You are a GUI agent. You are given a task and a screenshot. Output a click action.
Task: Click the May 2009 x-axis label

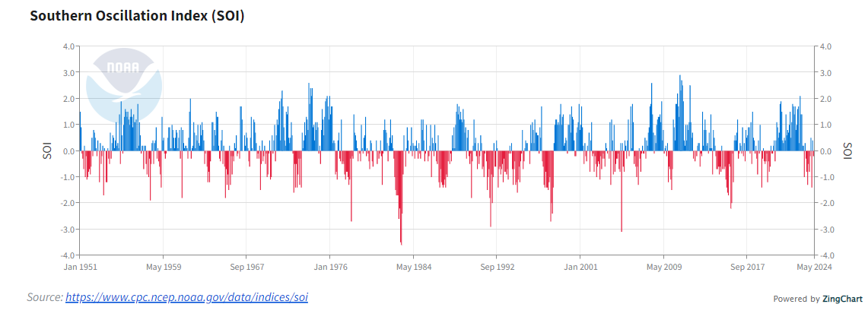coord(664,267)
